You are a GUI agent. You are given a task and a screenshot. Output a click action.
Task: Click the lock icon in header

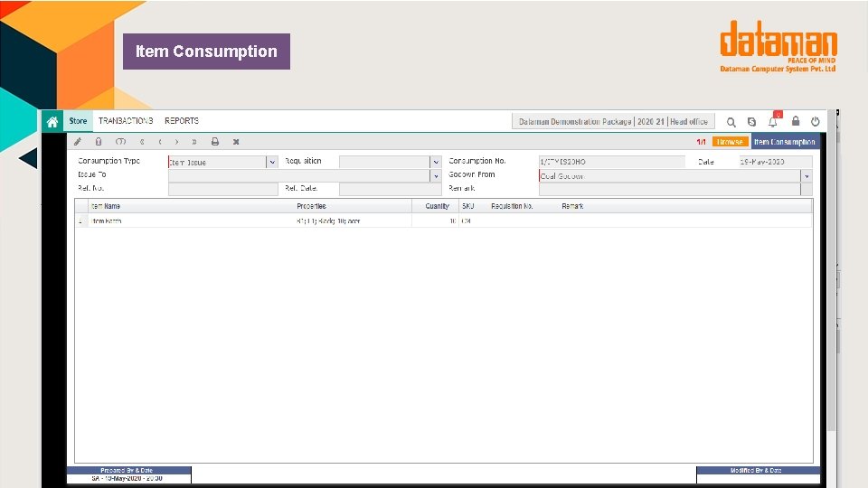[796, 120]
